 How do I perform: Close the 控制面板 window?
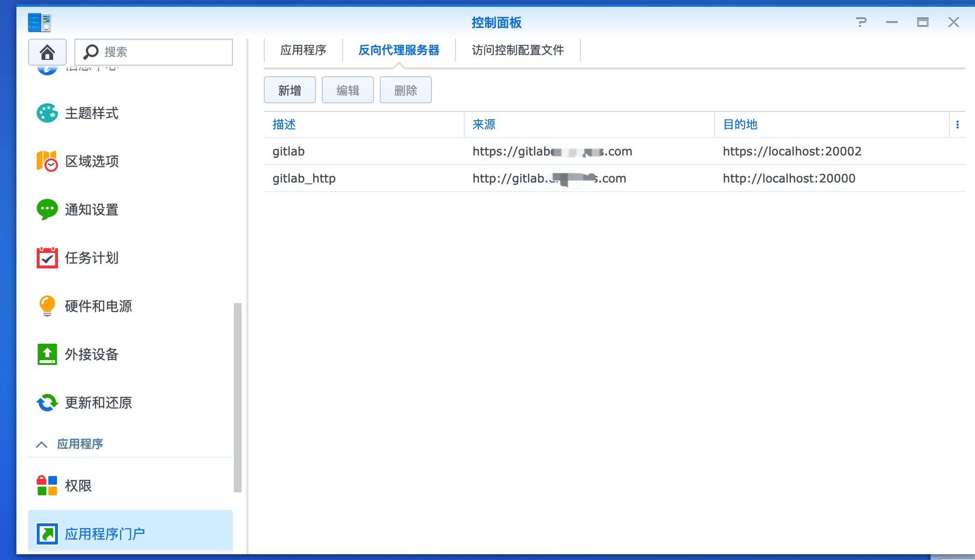954,22
